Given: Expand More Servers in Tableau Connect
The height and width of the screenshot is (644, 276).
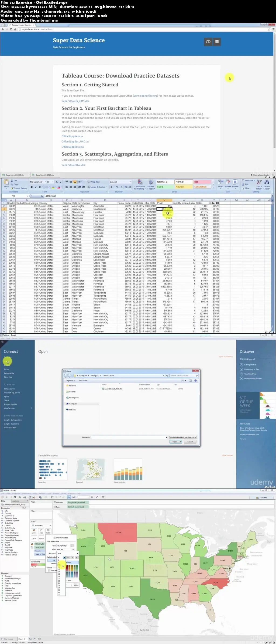Looking at the screenshot, I should click(18, 408).
